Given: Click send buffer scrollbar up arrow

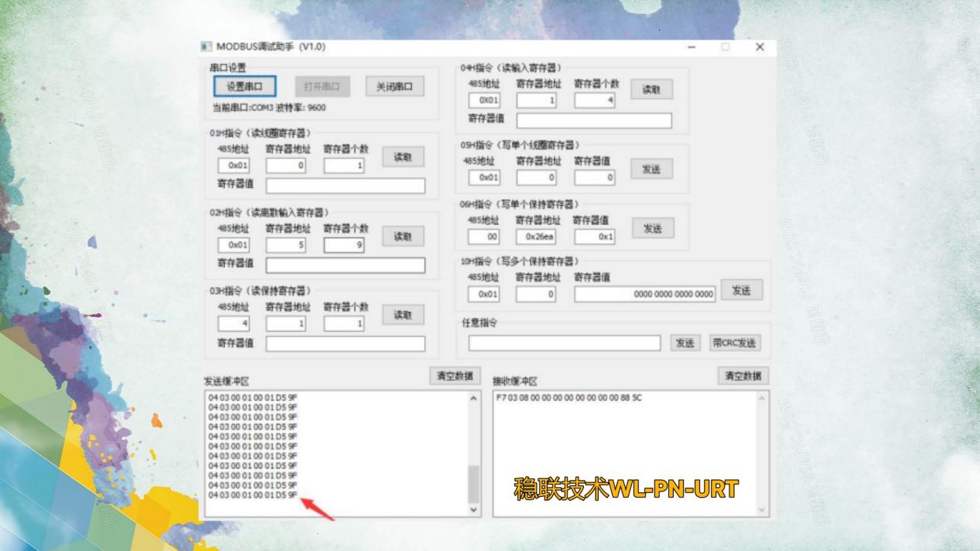Looking at the screenshot, I should [474, 398].
